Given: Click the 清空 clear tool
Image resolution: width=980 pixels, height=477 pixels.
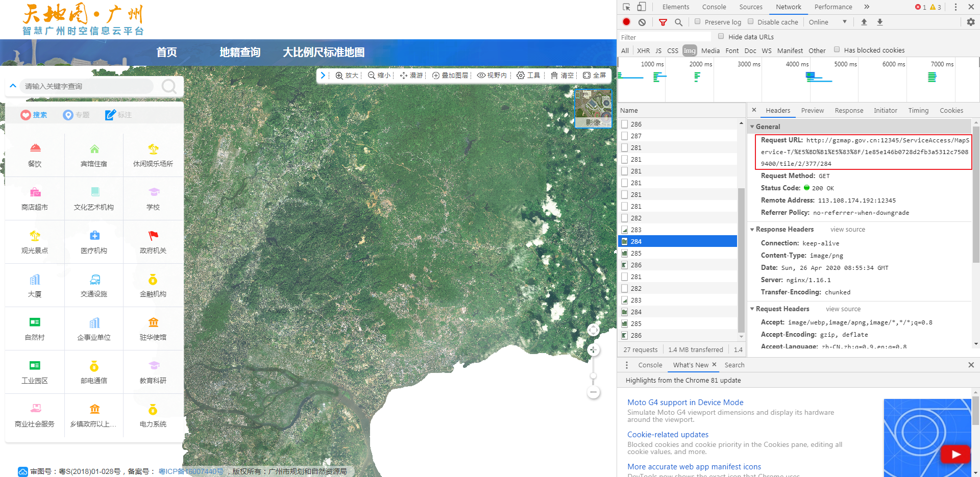Looking at the screenshot, I should [562, 76].
